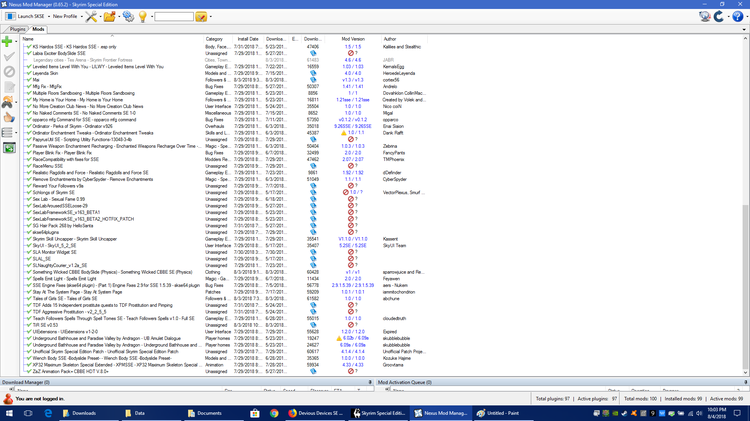Viewport: 750px width, 421px height.
Task: Switch to the Plugins tab
Action: [x=17, y=29]
